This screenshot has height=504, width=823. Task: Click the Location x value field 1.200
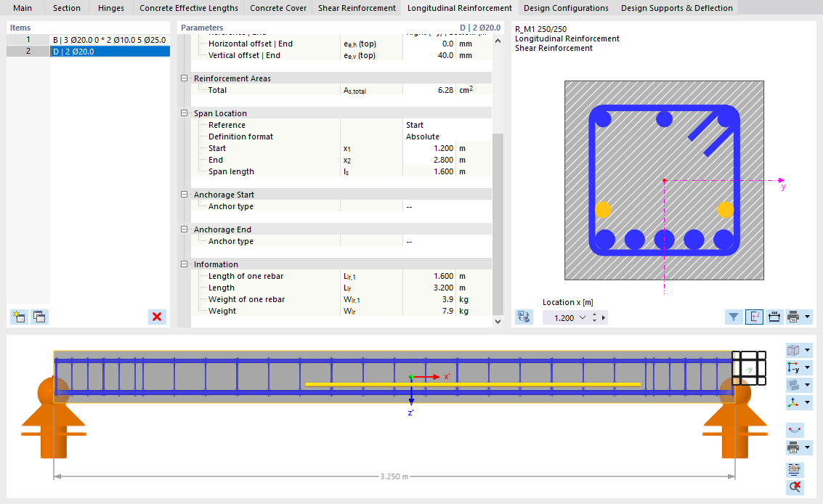564,317
